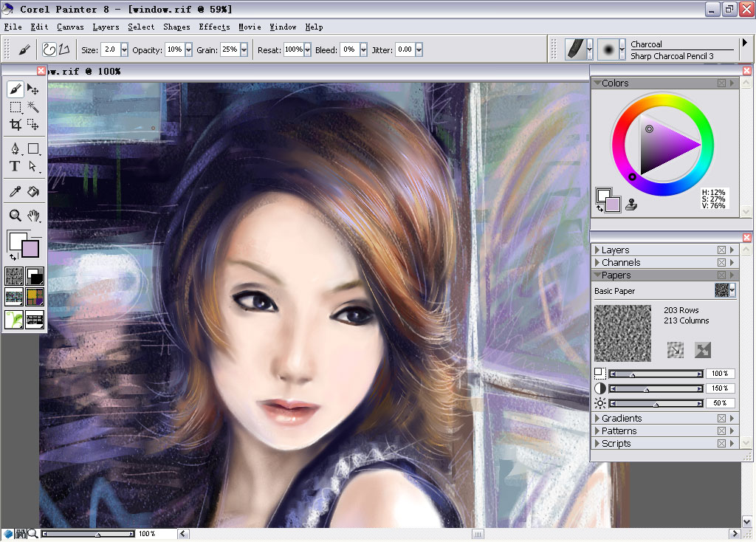Open the nozzle selector with green leaf

(x=14, y=319)
